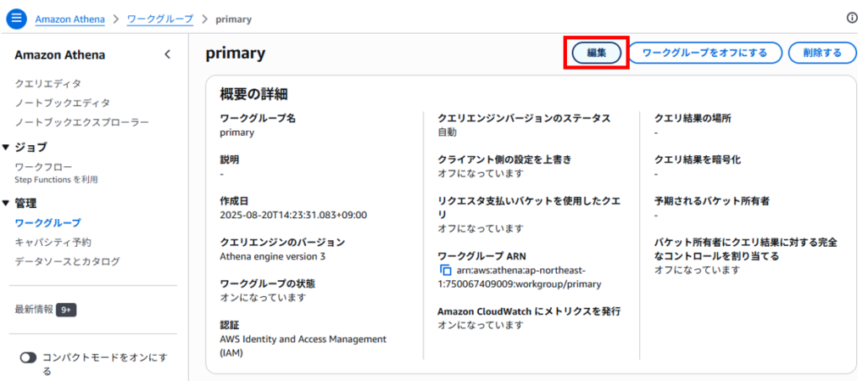Open Amazon Athena breadcrumb link
The width and height of the screenshot is (868, 381).
pyautogui.click(x=70, y=20)
